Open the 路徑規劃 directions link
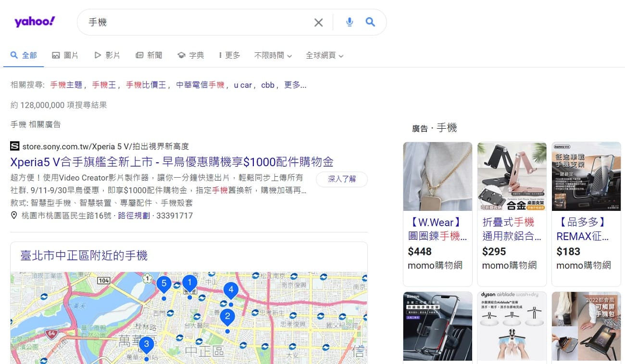 (x=134, y=216)
